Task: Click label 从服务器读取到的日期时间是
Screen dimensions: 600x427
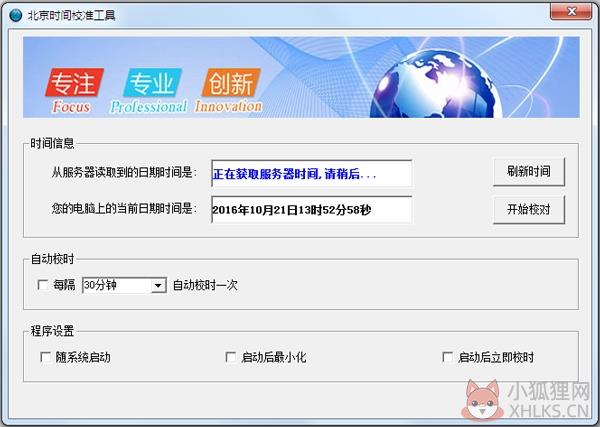Action: click(x=124, y=173)
